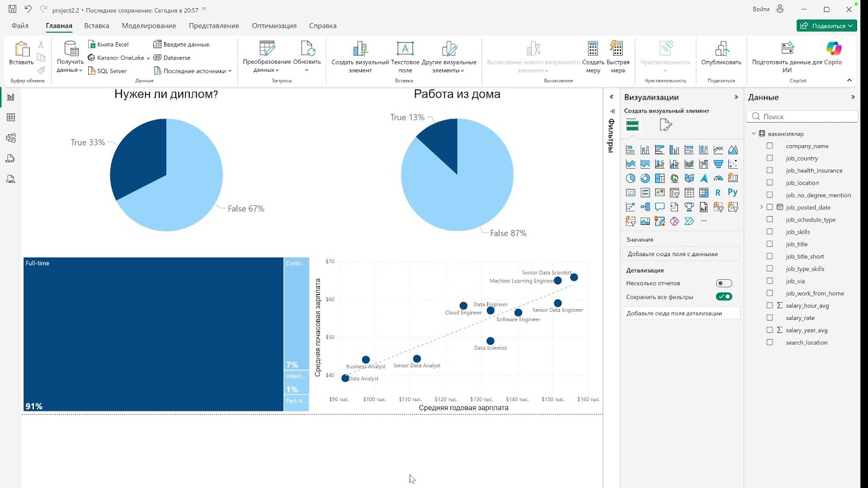Image resolution: width=868 pixels, height=488 pixels.
Task: Click the Format painter brush icon
Action: pos(41,70)
